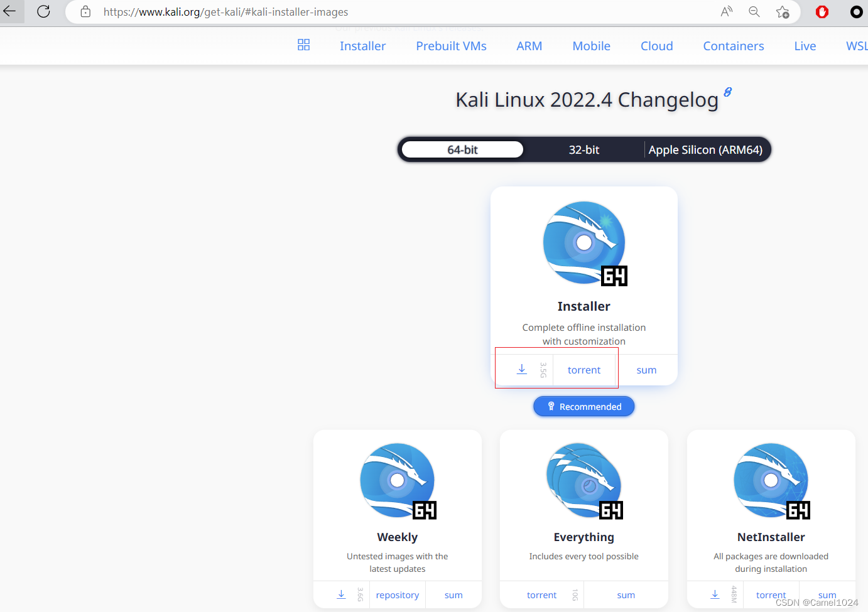This screenshot has width=868, height=612.
Task: Open Weekly sum link
Action: point(453,594)
